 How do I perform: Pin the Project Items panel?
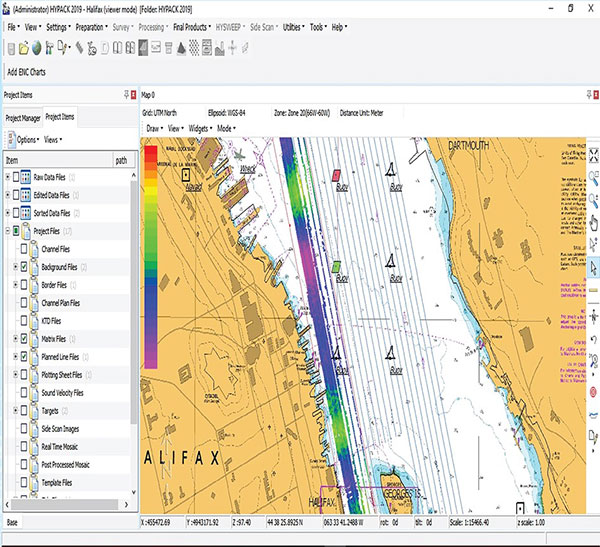126,95
